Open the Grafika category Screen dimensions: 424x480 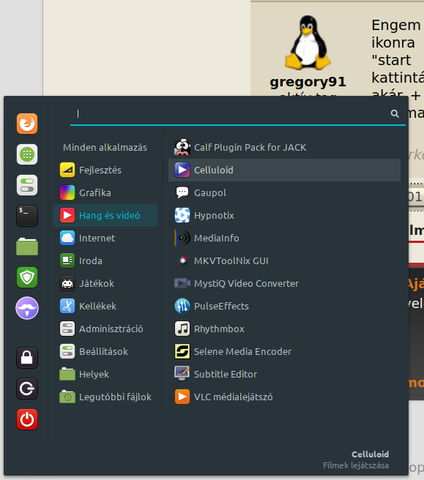pyautogui.click(x=105, y=193)
